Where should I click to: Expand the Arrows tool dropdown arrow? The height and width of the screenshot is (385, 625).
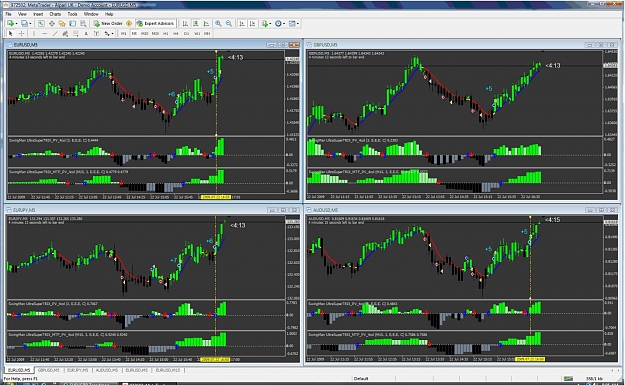pyautogui.click(x=112, y=33)
